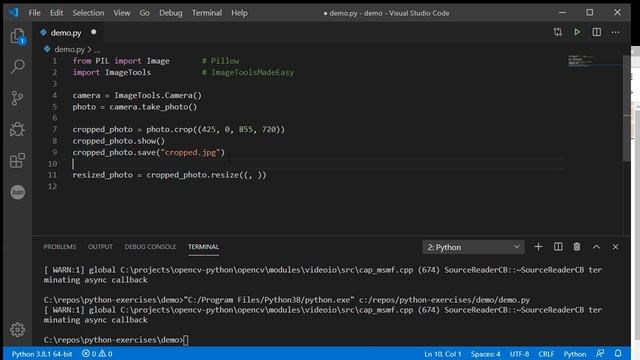Click Spaces: 4 indentation setting
640x360 pixels.
[485, 354]
